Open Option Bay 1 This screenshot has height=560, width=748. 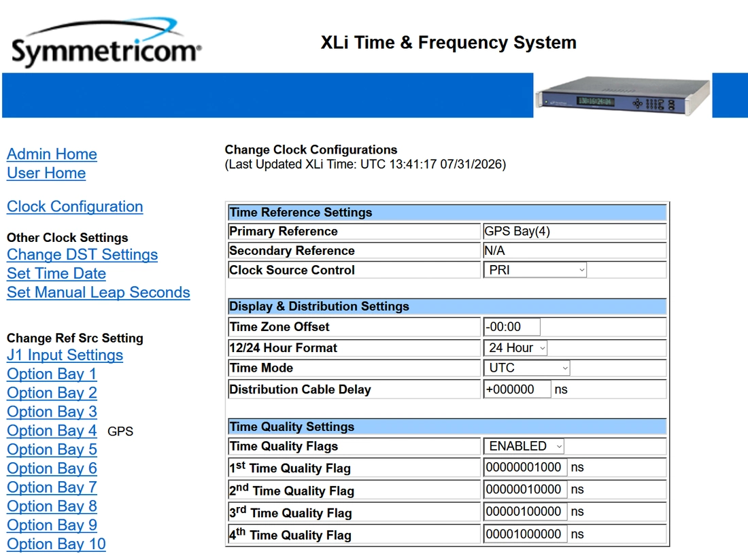[x=52, y=374]
